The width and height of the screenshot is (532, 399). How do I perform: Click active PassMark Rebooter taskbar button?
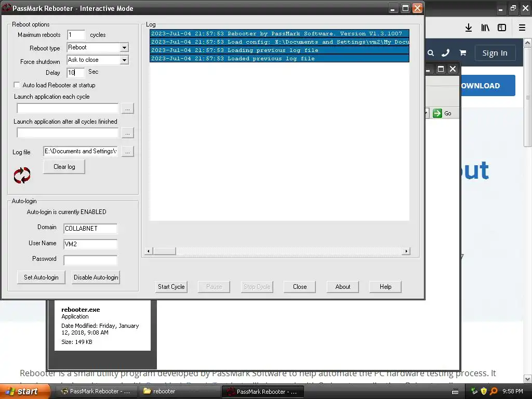click(x=262, y=392)
